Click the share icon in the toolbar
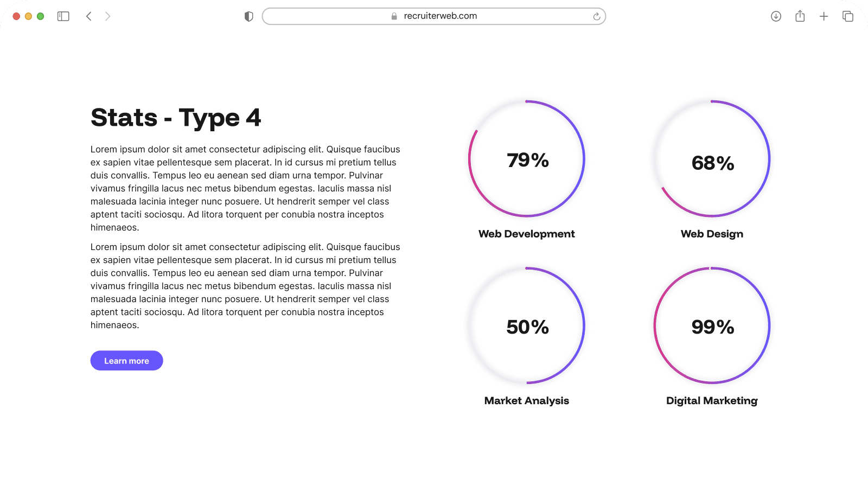 tap(799, 16)
